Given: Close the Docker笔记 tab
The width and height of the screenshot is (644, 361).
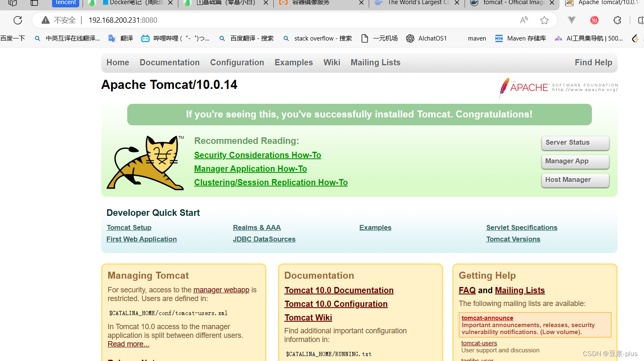Looking at the screenshot, I should click(x=170, y=2).
